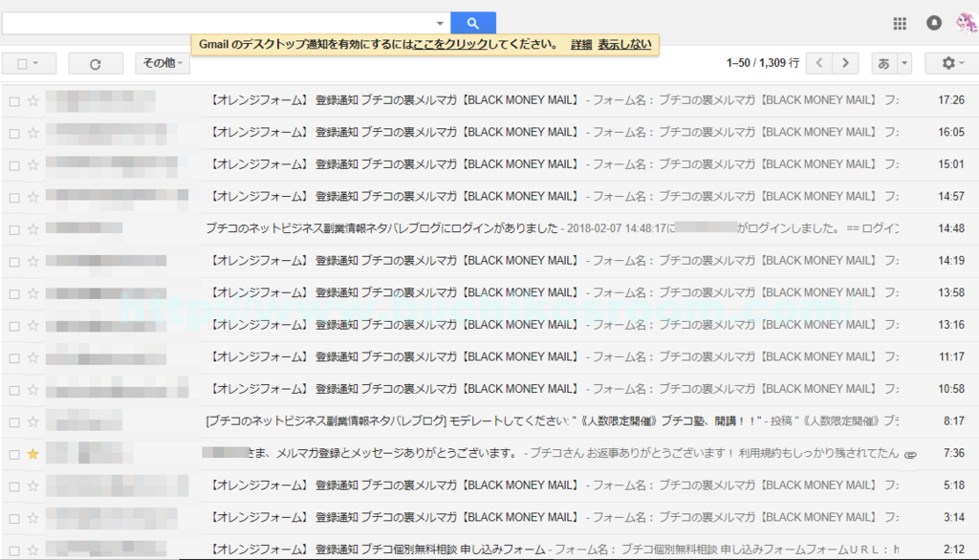979x560 pixels.
Task: Star the 14:57 email
Action: point(33,197)
